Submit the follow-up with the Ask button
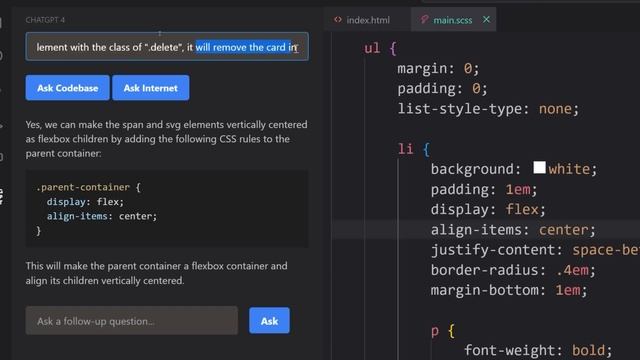This screenshot has width=640, height=360. pos(269,321)
